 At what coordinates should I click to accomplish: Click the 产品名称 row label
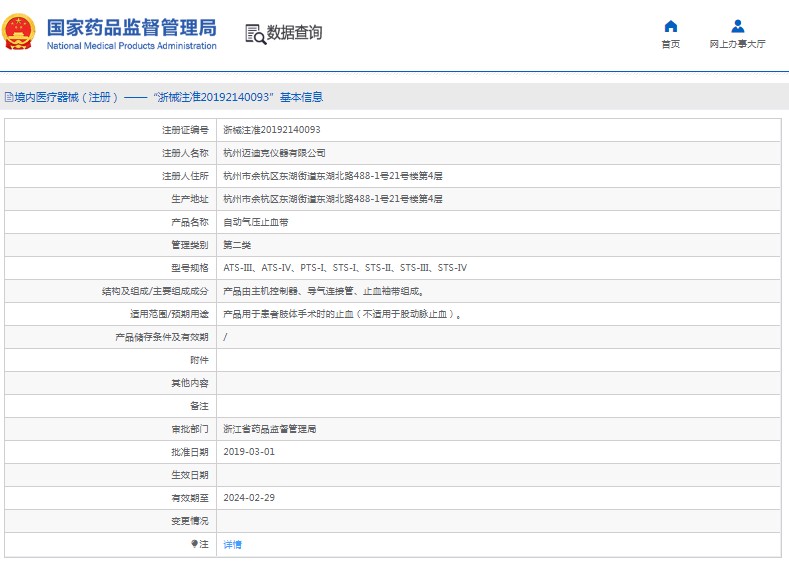[189, 222]
